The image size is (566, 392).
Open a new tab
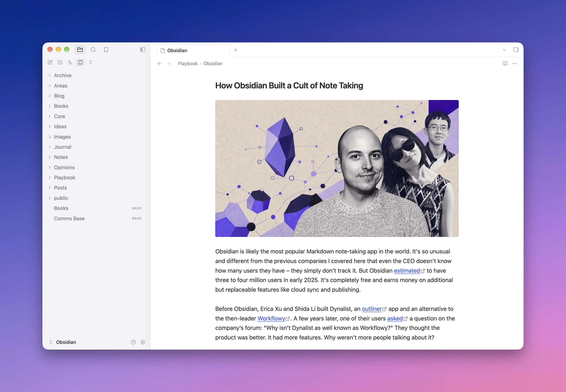coord(236,50)
